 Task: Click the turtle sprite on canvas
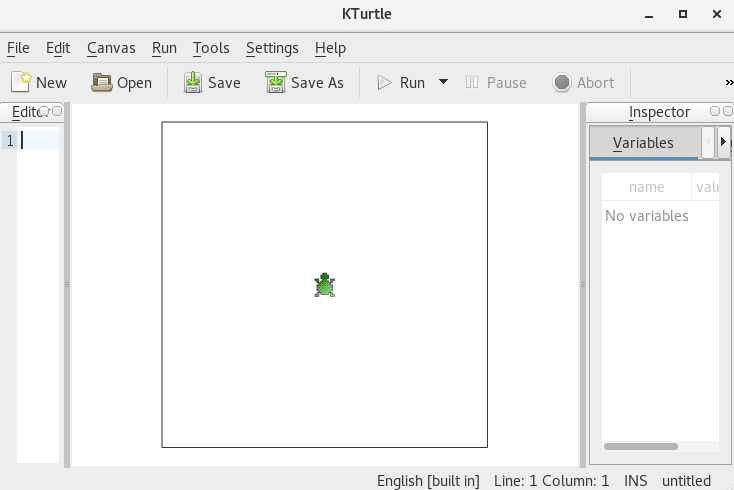(324, 286)
